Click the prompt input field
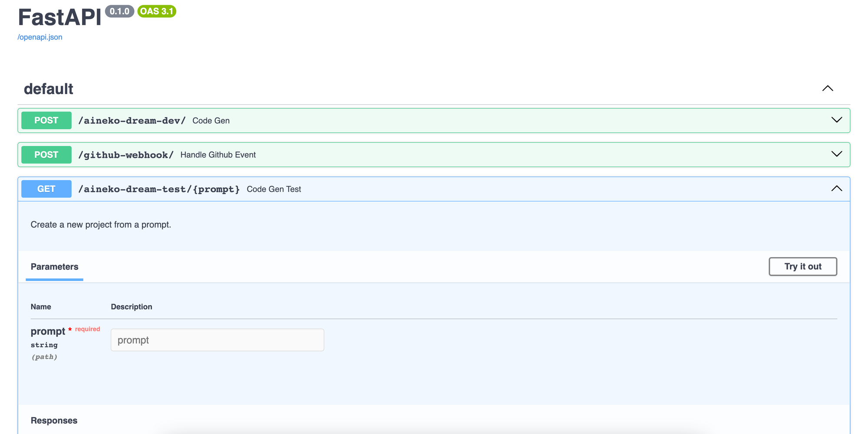Viewport: 868px width, 434px height. point(217,340)
